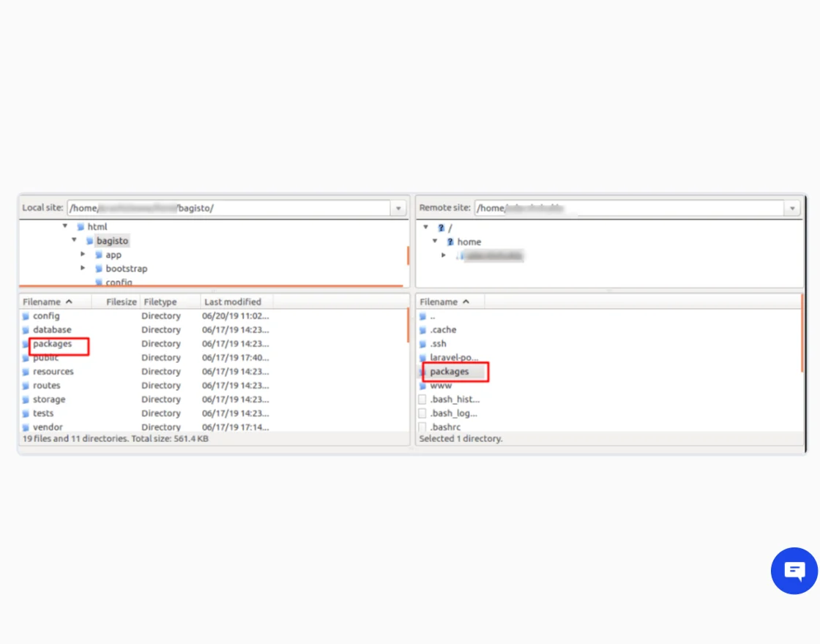Viewport: 820px width, 644px height.
Task: Click the local status text showing 561.4 KB
Action: tap(115, 438)
